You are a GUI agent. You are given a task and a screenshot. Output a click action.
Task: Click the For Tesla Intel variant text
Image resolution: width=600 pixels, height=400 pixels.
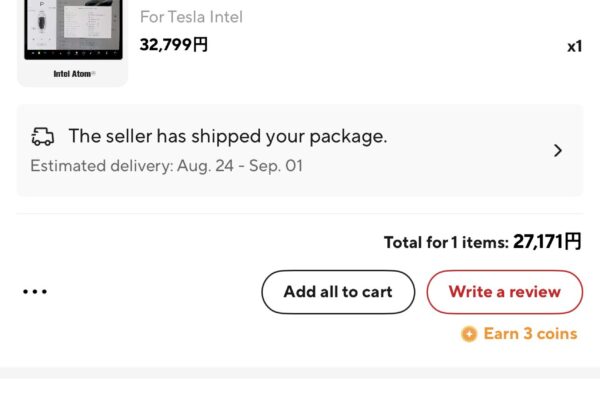191,17
